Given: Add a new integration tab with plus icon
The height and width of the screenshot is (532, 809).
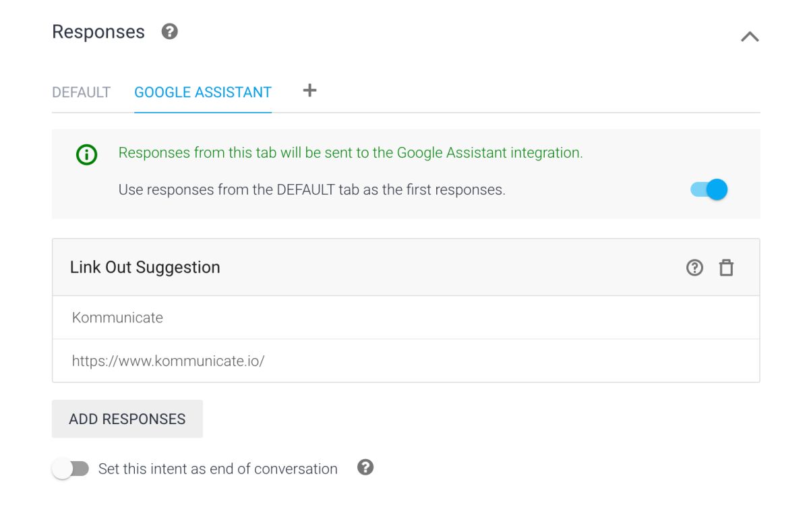Looking at the screenshot, I should tap(309, 90).
